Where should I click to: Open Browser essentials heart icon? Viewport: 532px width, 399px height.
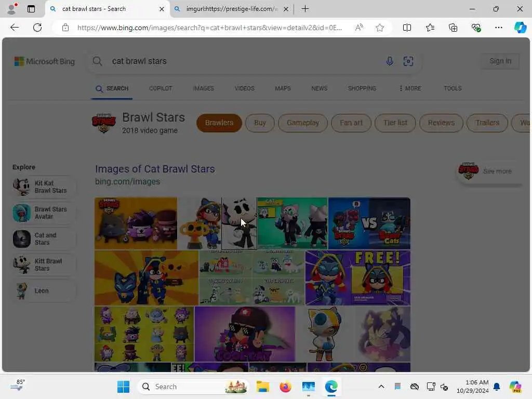coord(476,28)
